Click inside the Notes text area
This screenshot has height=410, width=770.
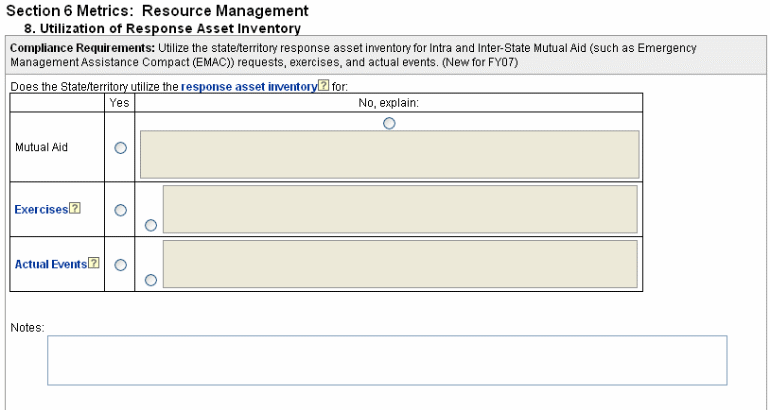point(387,360)
